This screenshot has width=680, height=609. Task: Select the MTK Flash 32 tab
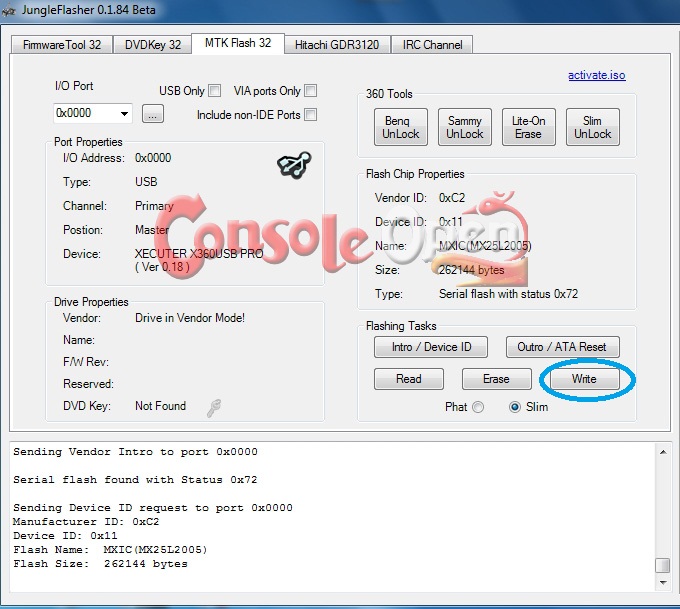click(x=238, y=43)
